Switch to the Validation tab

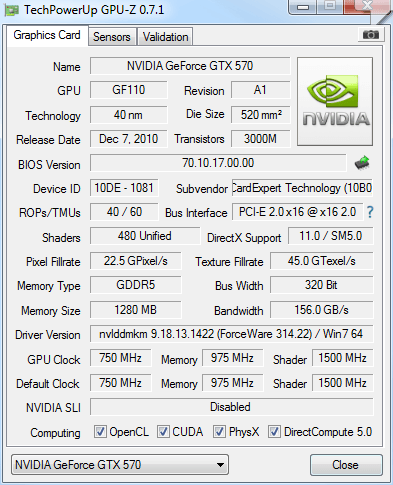[166, 37]
